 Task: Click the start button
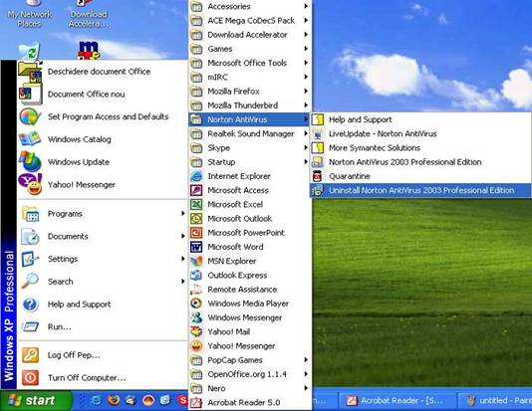click(36, 400)
